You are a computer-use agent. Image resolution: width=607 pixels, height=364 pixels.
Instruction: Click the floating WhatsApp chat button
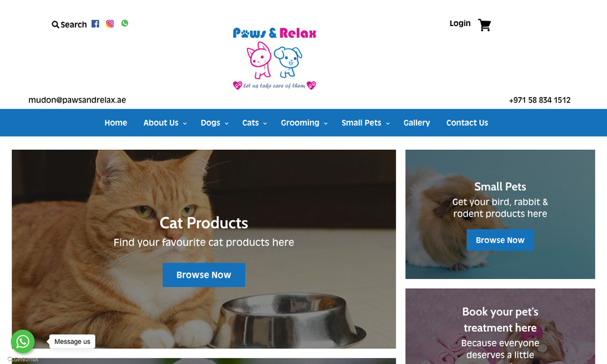click(x=23, y=341)
